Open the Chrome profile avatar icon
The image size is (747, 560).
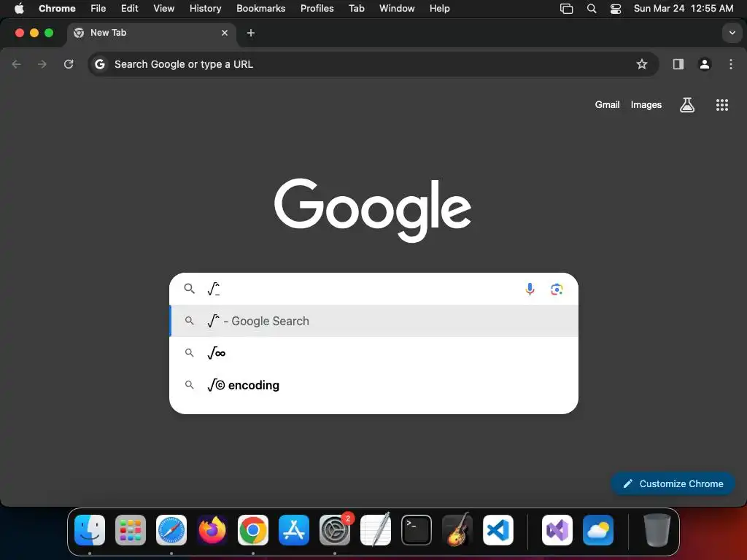pos(704,64)
